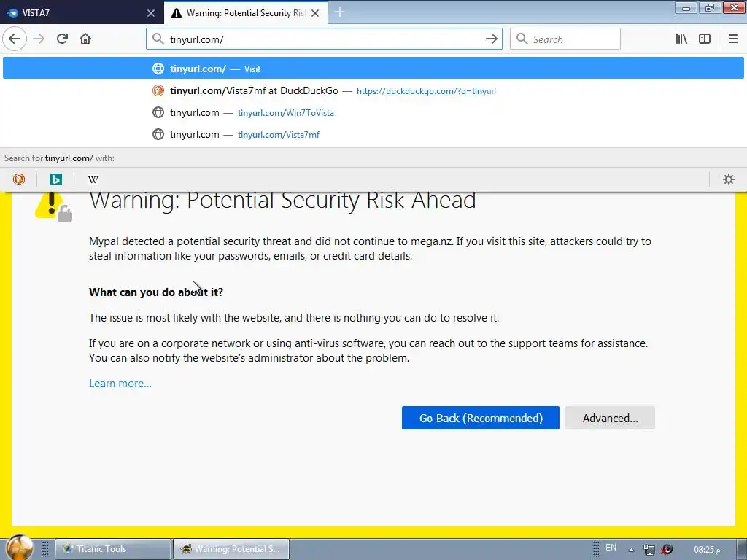
Task: Click the Go Back (Recommended) button
Action: tap(480, 418)
